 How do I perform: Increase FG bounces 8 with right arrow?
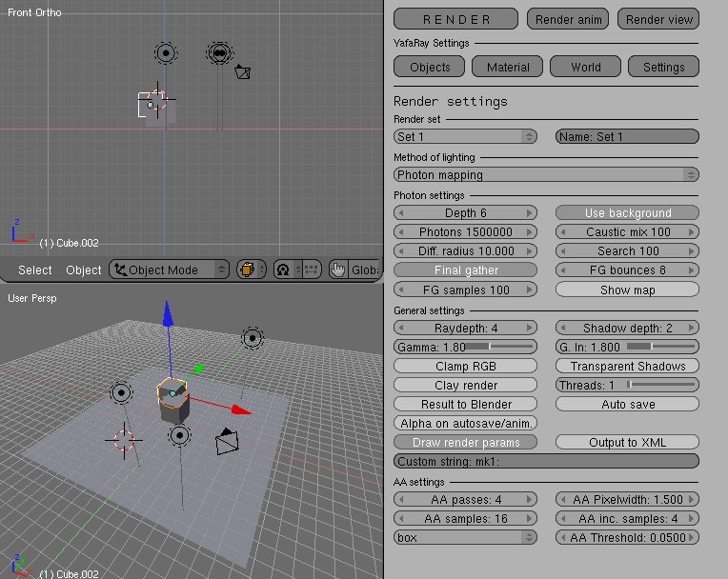[x=692, y=270]
